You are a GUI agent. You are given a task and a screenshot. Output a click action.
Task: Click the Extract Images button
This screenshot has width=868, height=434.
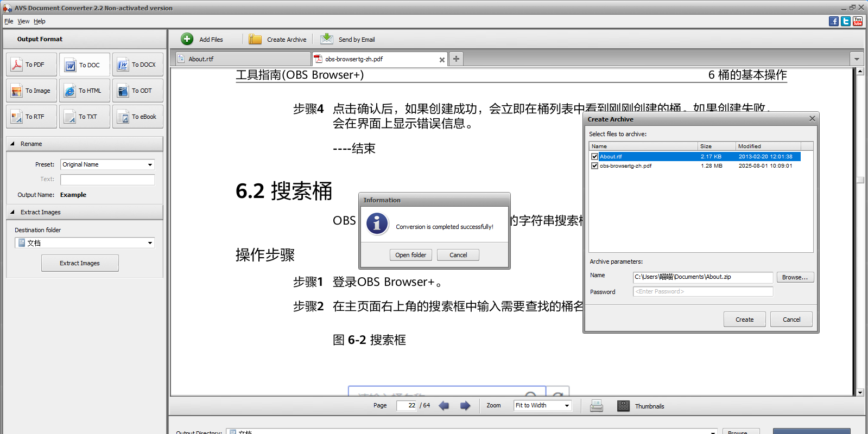pyautogui.click(x=80, y=263)
